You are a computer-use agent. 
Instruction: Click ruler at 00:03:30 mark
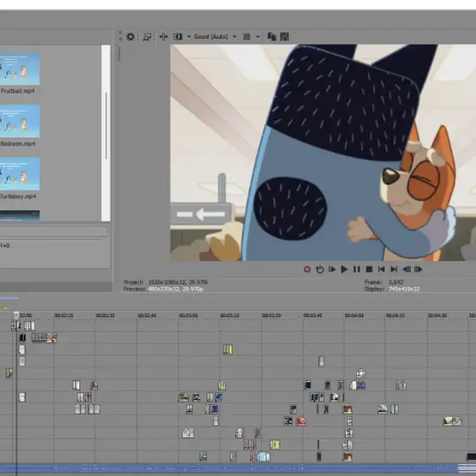click(x=271, y=315)
